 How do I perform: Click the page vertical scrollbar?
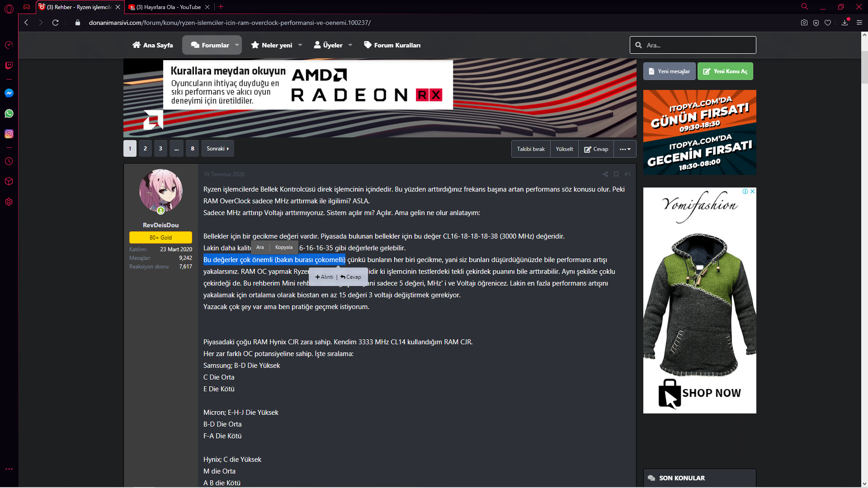pyautogui.click(x=864, y=68)
